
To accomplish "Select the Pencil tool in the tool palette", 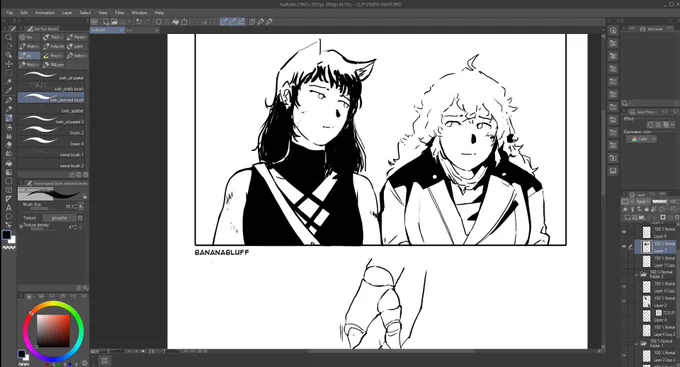I will [x=8, y=109].
